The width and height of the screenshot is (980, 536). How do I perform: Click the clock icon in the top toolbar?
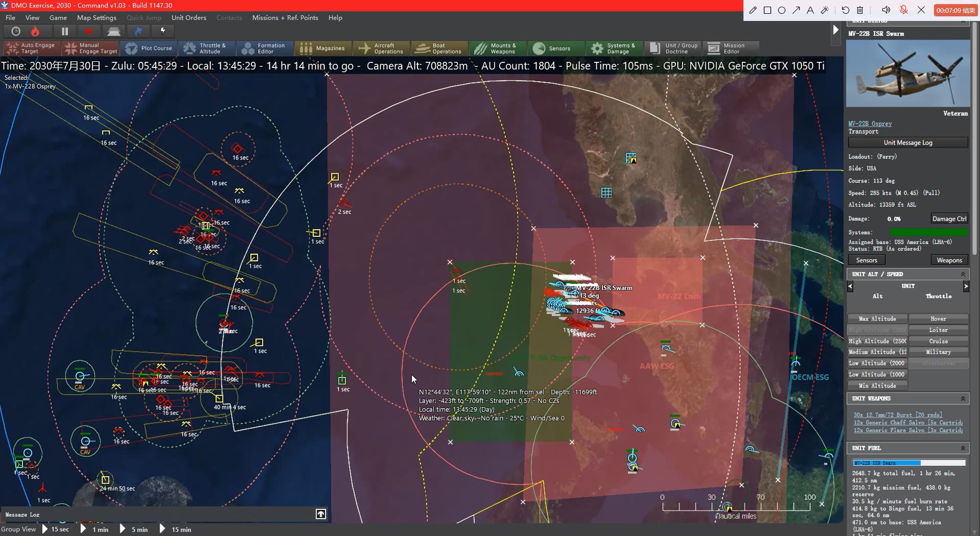16,31
